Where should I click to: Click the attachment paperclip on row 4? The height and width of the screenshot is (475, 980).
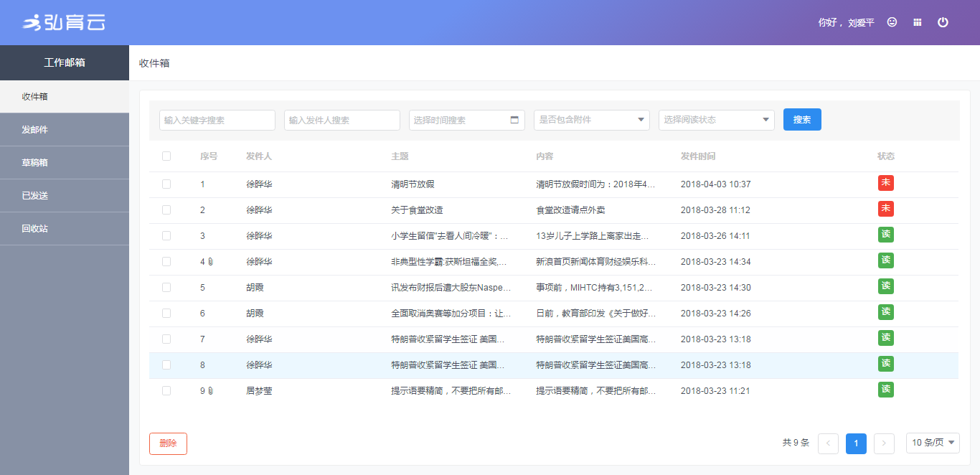pyautogui.click(x=211, y=262)
